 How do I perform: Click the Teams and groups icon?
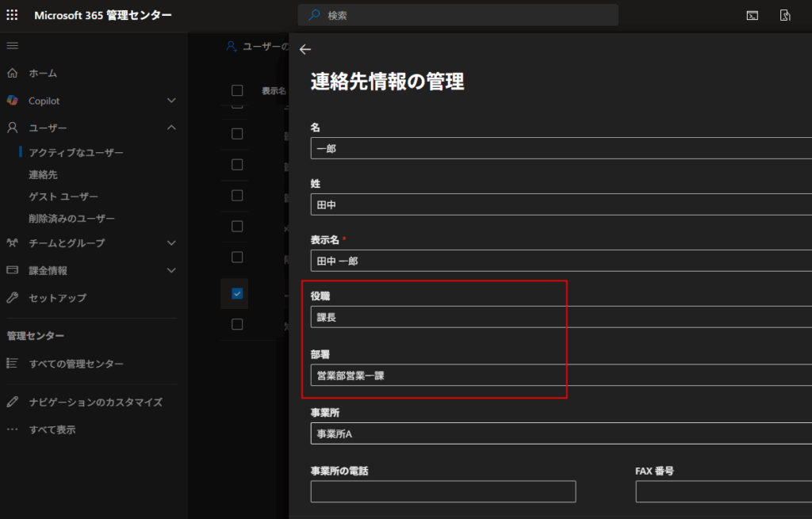click(13, 242)
